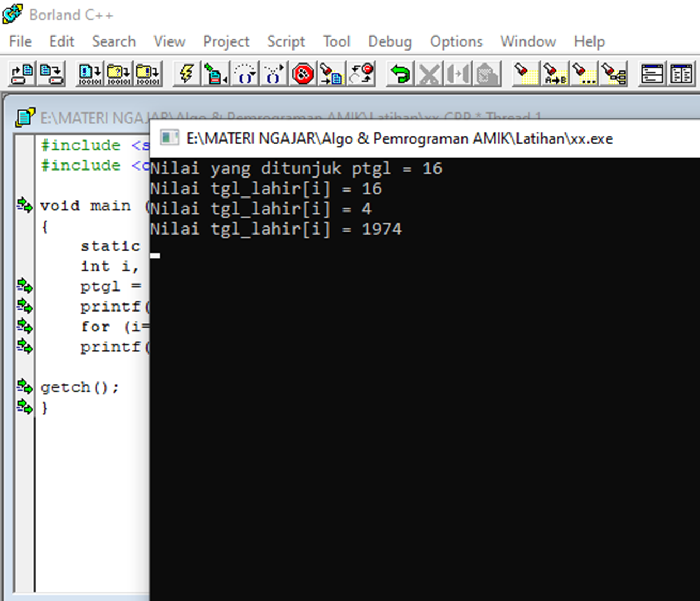Click the Search again flashlight dots icon

tap(584, 74)
